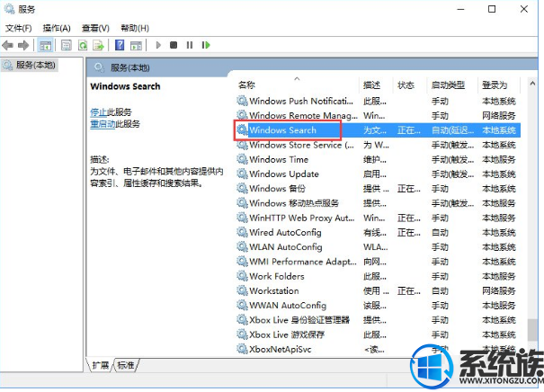
Task: Click the WLAN AutoConfig gear icon
Action: [242, 247]
